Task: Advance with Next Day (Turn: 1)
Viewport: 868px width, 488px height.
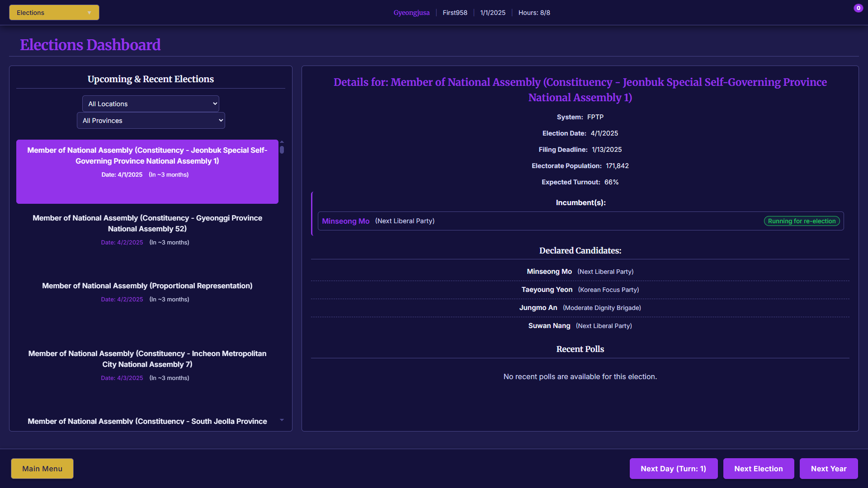Action: (673, 469)
